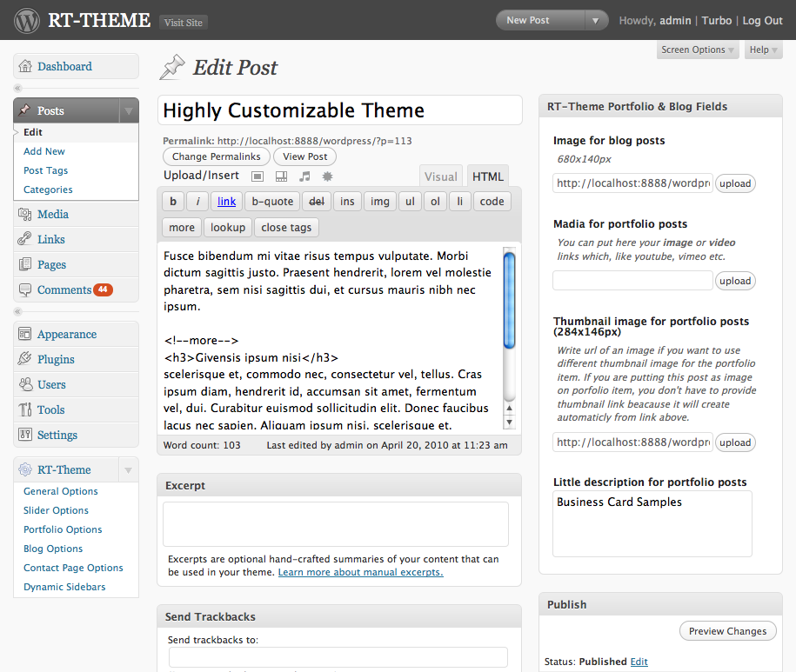This screenshot has width=796, height=672.
Task: Open Slider Options under RT-Theme
Action: click(x=56, y=510)
